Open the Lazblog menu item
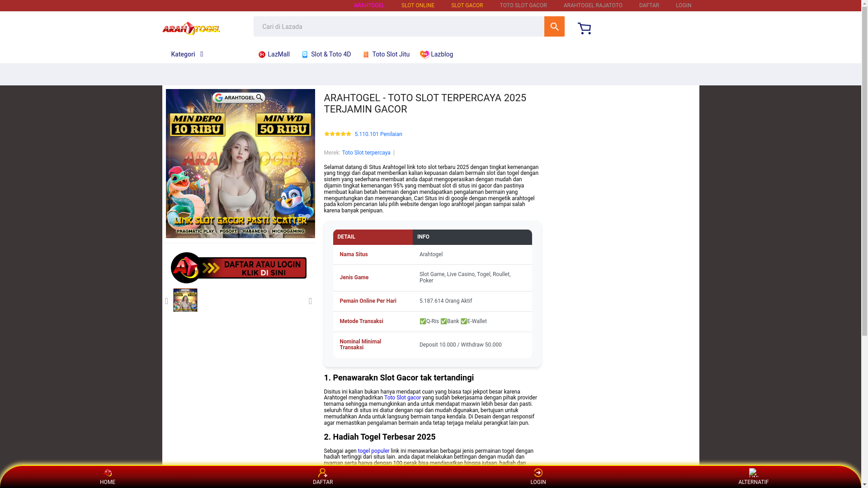868x488 pixels. click(436, 54)
